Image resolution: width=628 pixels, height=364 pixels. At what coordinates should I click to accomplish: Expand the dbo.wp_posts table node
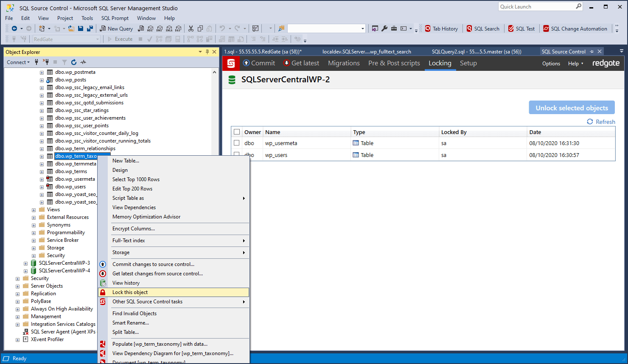42,80
